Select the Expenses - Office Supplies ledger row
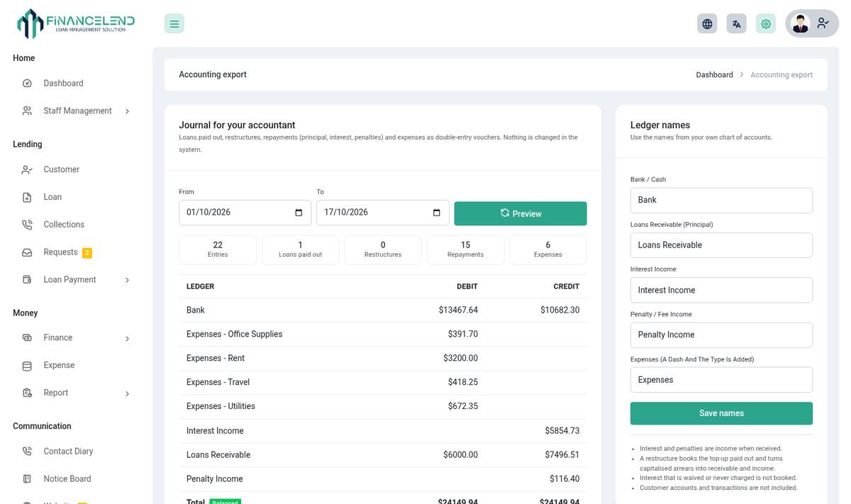Viewport: 851px width, 504px height. (383, 334)
